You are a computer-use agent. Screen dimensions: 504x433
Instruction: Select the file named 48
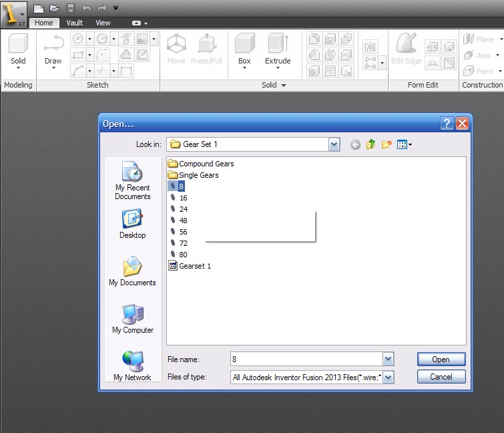(178, 221)
